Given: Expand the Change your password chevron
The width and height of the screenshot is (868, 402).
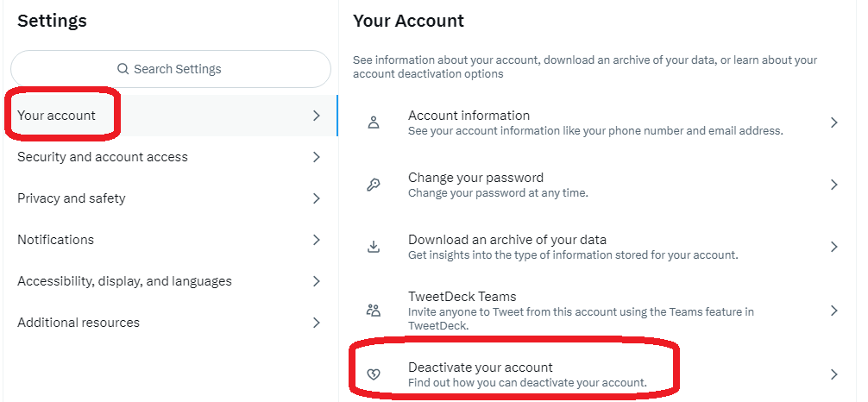Looking at the screenshot, I should click(834, 185).
